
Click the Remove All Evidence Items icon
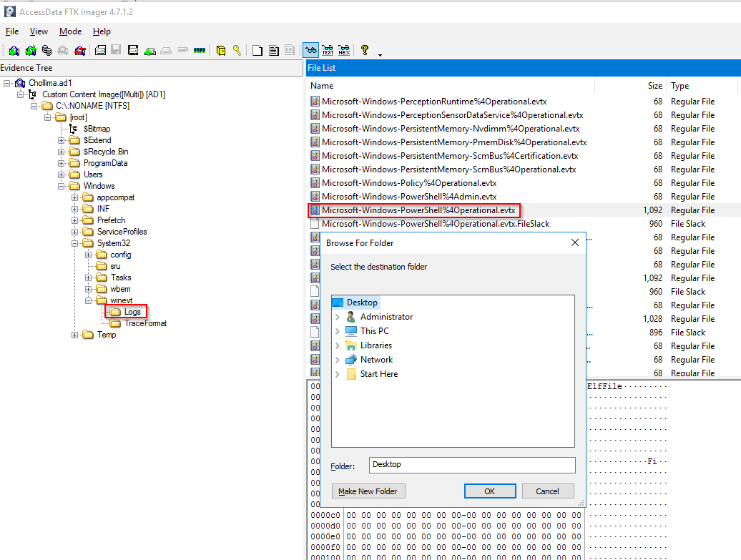(80, 51)
